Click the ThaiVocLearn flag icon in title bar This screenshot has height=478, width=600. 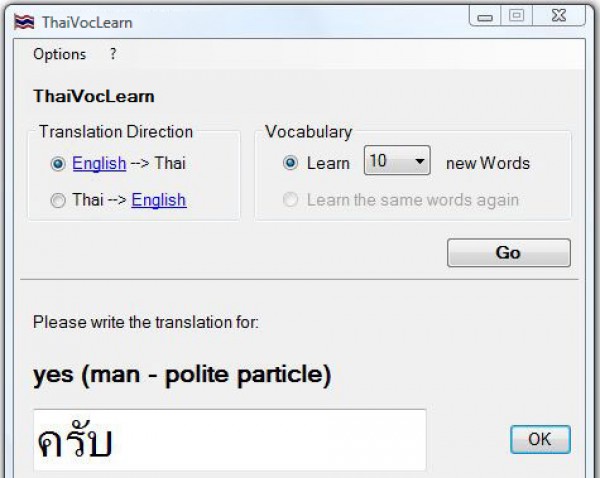click(x=24, y=22)
